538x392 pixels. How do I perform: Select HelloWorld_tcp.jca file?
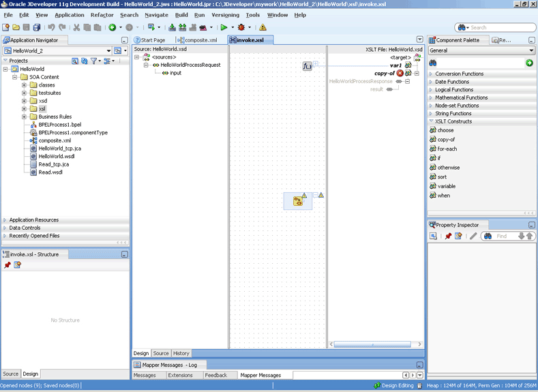(x=60, y=148)
